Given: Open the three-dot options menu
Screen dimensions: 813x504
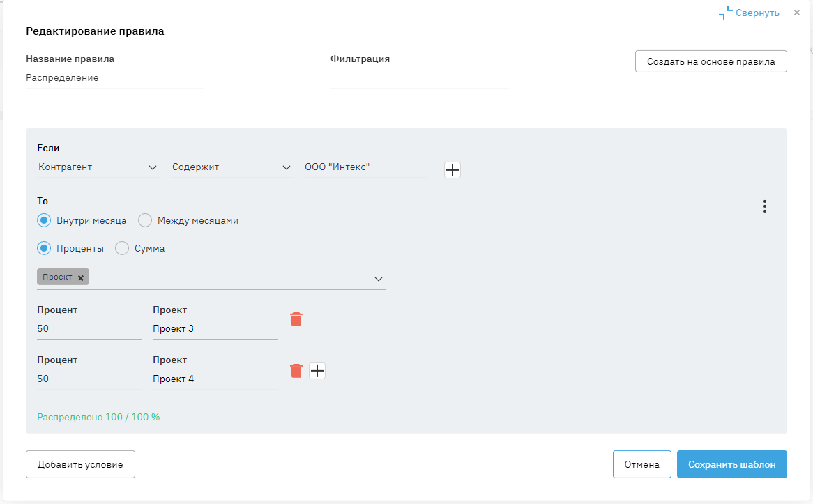Looking at the screenshot, I should pos(765,206).
